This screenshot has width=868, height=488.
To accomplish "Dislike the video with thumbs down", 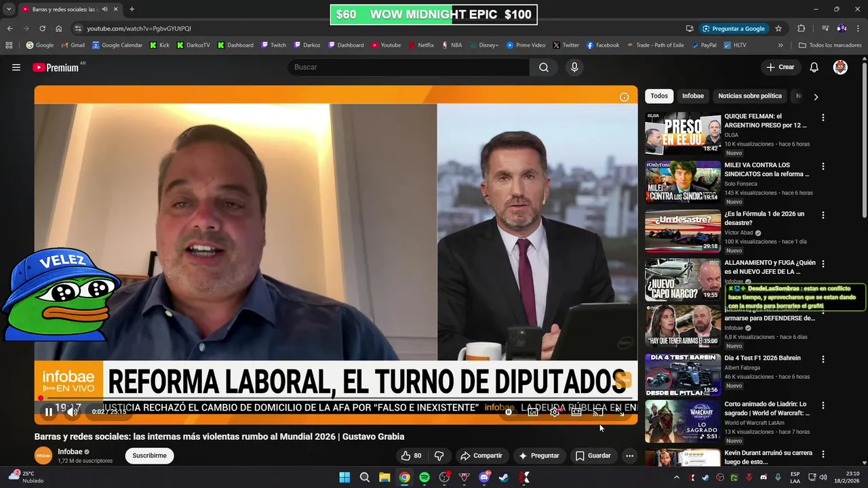I will point(439,455).
